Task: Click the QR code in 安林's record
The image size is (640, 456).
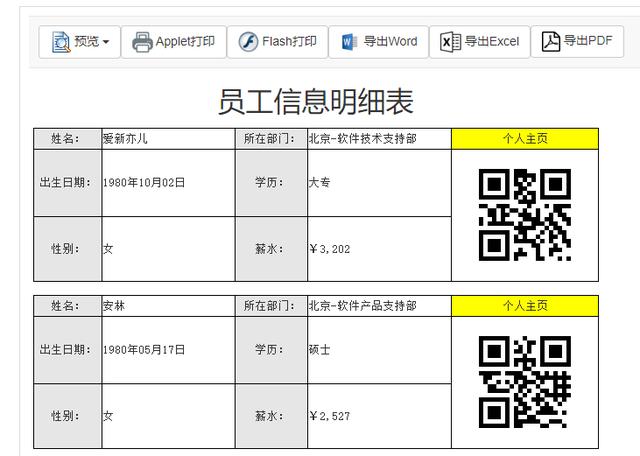Action: (525, 382)
